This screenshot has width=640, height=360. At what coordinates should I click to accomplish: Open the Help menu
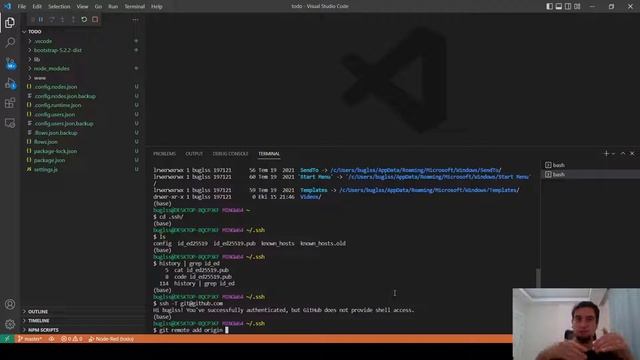tap(157, 7)
